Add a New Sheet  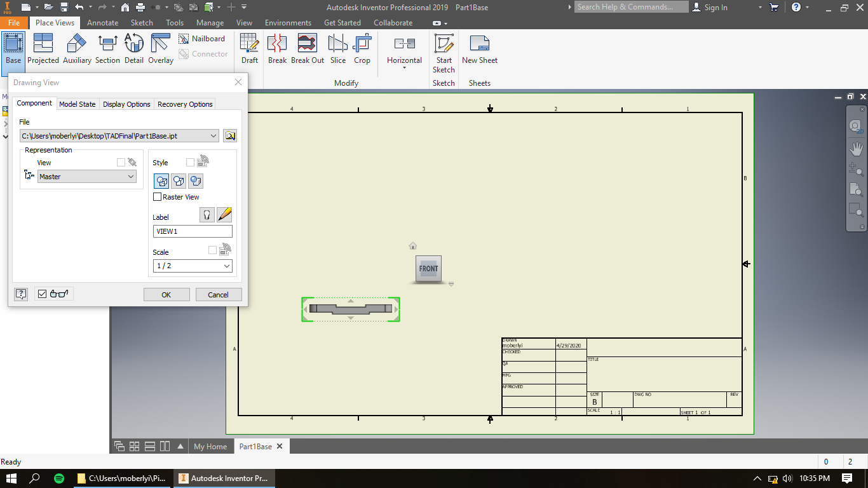click(x=480, y=49)
